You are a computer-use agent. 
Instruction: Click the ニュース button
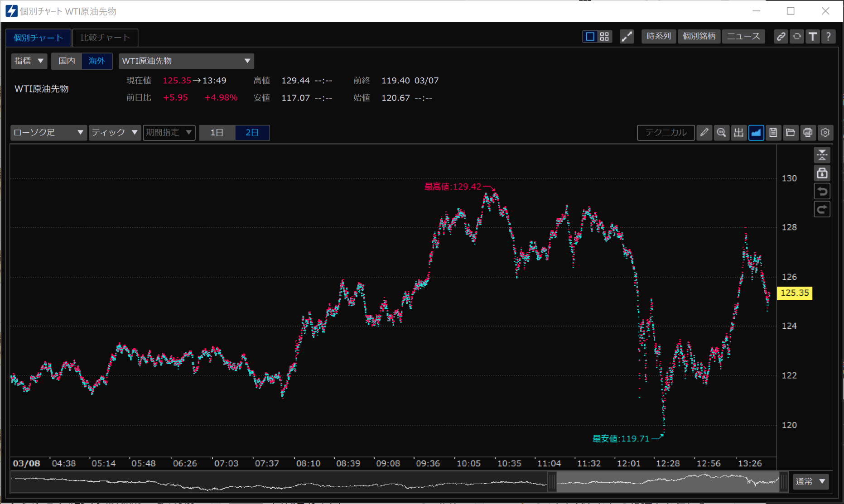[743, 37]
